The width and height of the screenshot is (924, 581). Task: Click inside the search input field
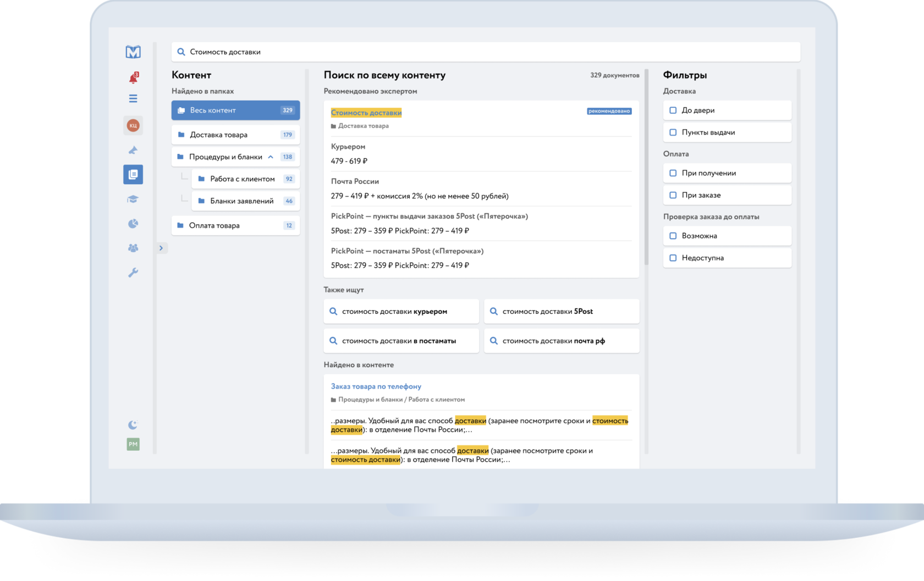point(484,51)
